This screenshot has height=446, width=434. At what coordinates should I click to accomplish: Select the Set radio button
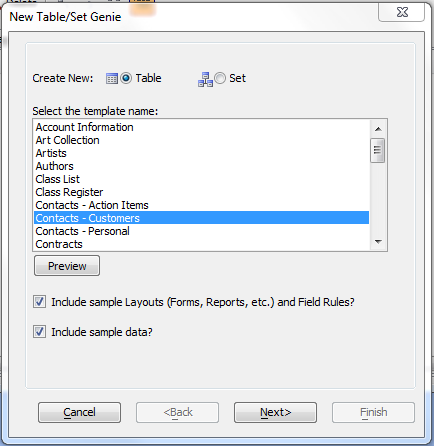point(220,78)
